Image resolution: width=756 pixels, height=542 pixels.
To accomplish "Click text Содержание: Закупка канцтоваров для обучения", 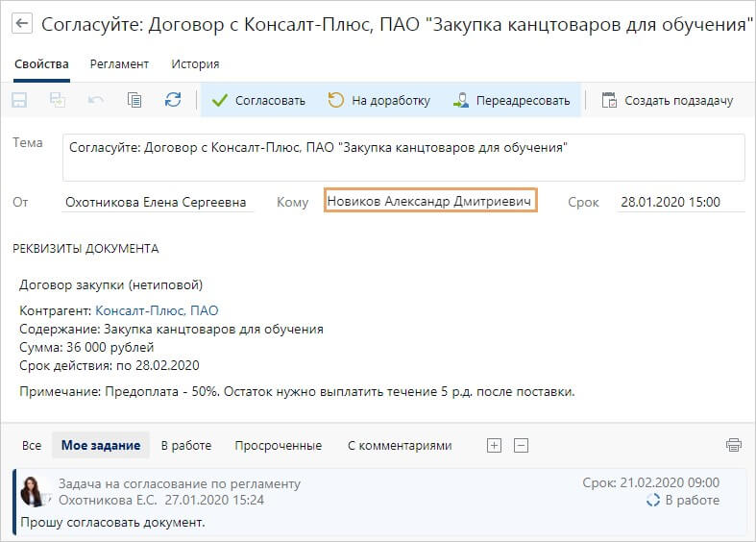I will pyautogui.click(x=172, y=329).
